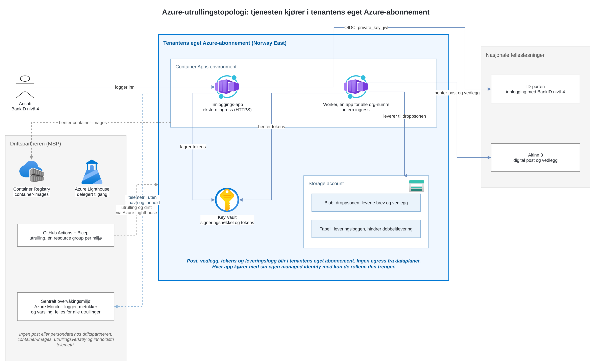Viewport: 593px width, 364px height.
Task: Select the Worker container app icon
Action: [x=356, y=87]
